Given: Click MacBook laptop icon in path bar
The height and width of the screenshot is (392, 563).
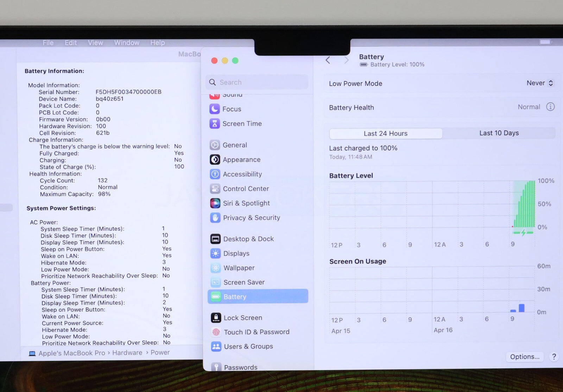Looking at the screenshot, I should (32, 353).
